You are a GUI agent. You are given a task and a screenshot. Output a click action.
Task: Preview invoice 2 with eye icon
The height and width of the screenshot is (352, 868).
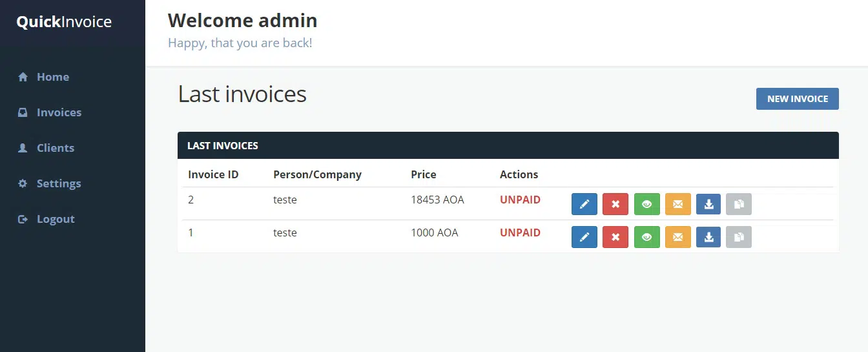[x=646, y=204]
